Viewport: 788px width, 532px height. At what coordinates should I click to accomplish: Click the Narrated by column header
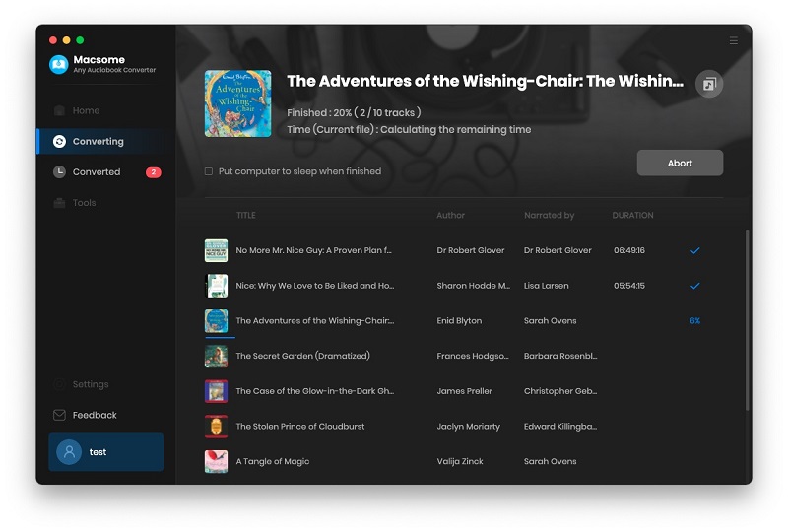549,215
